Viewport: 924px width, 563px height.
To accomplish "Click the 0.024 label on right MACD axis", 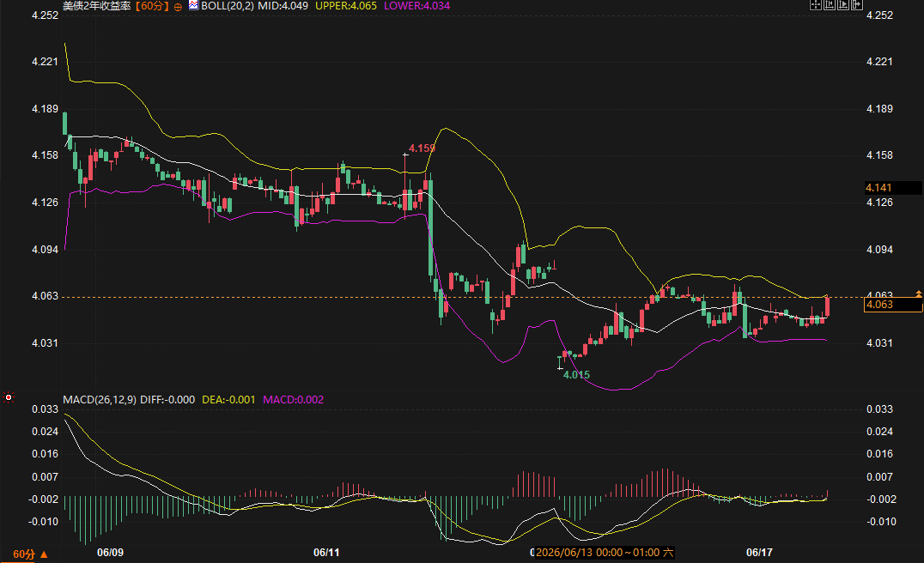I will tap(879, 432).
